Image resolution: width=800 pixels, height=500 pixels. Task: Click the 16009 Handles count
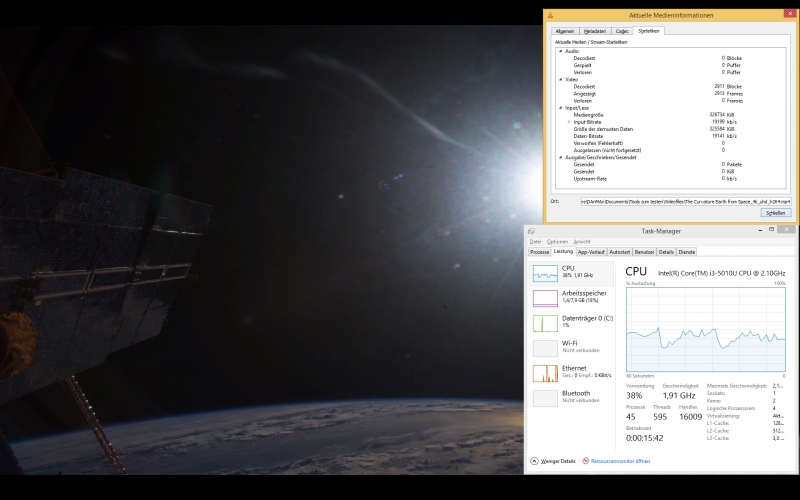[x=690, y=417]
